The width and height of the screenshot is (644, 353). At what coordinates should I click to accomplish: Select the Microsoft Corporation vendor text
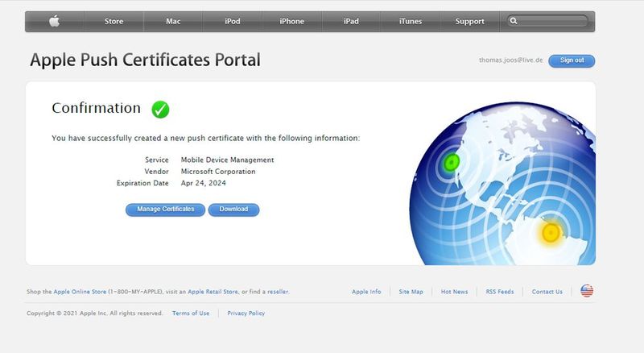coord(218,172)
